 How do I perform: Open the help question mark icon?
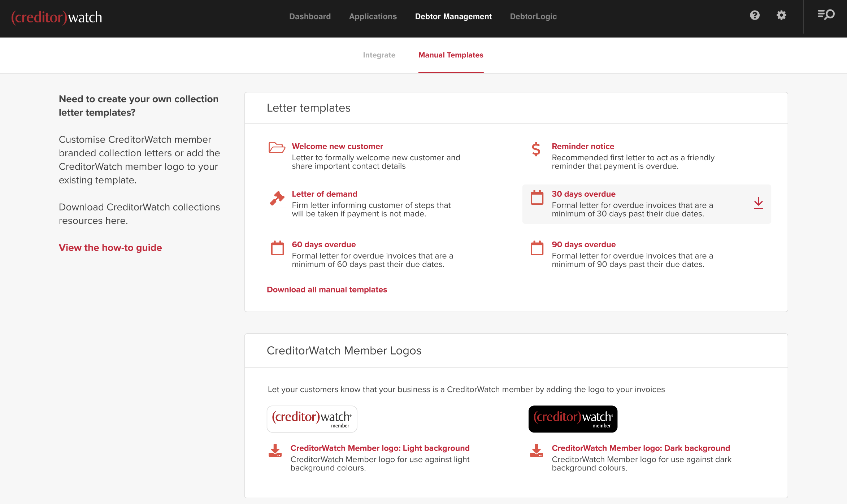[755, 15]
